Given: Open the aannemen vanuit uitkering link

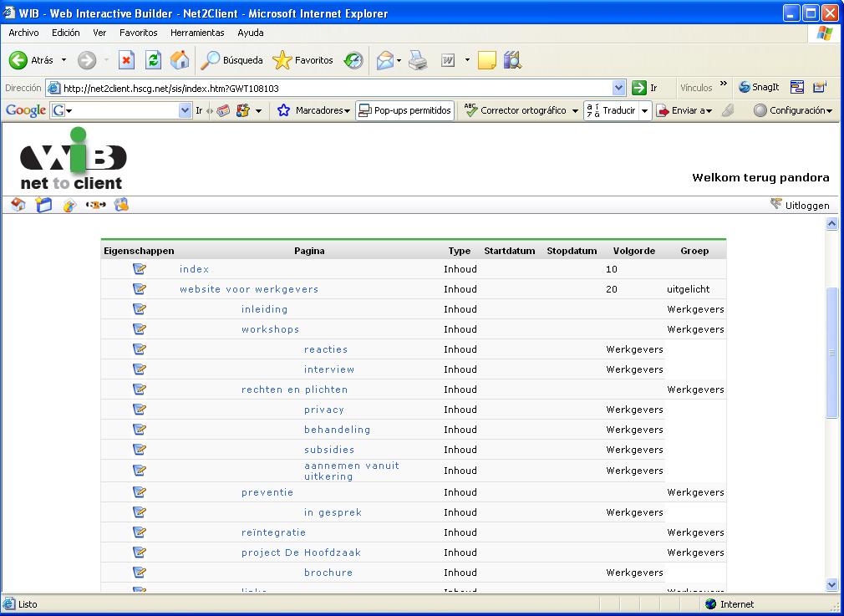Looking at the screenshot, I should tap(352, 471).
